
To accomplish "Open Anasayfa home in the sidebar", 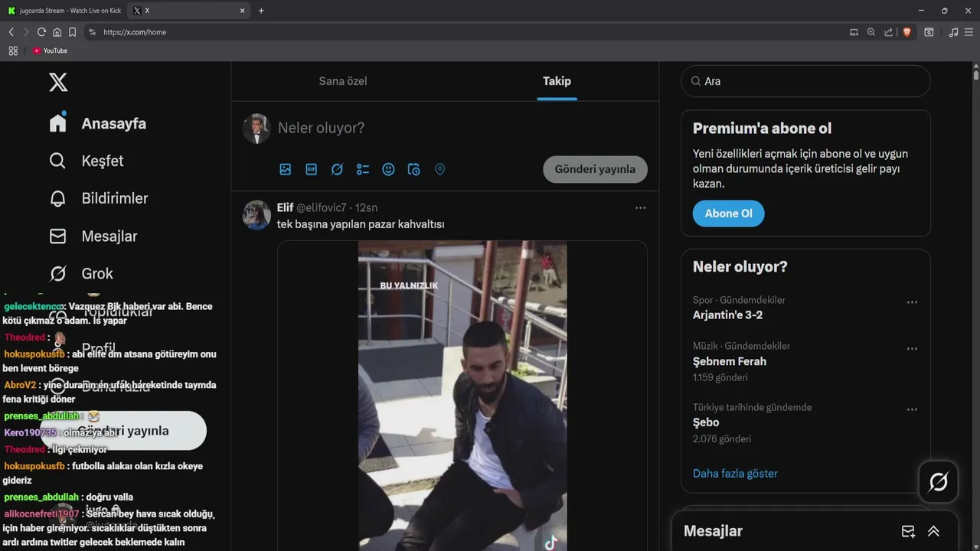I will [97, 123].
